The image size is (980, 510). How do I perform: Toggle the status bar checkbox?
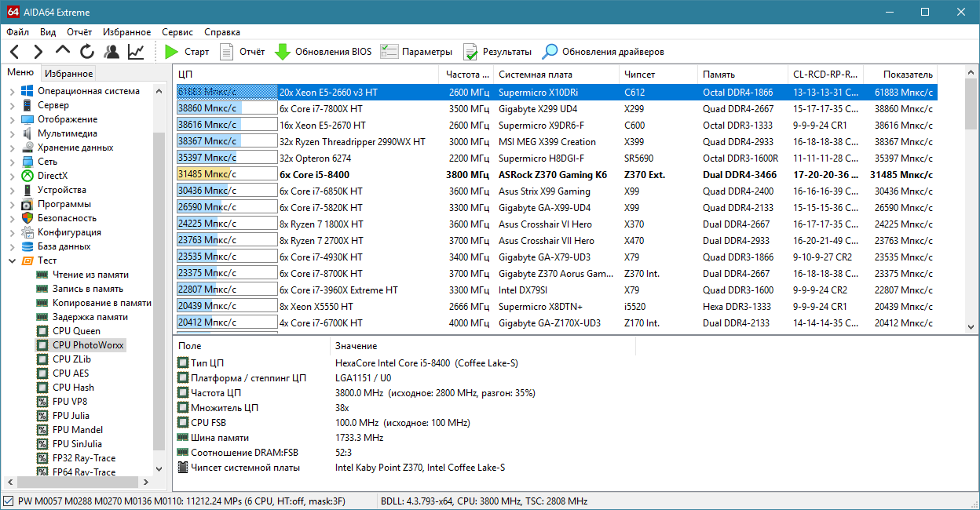pyautogui.click(x=9, y=501)
